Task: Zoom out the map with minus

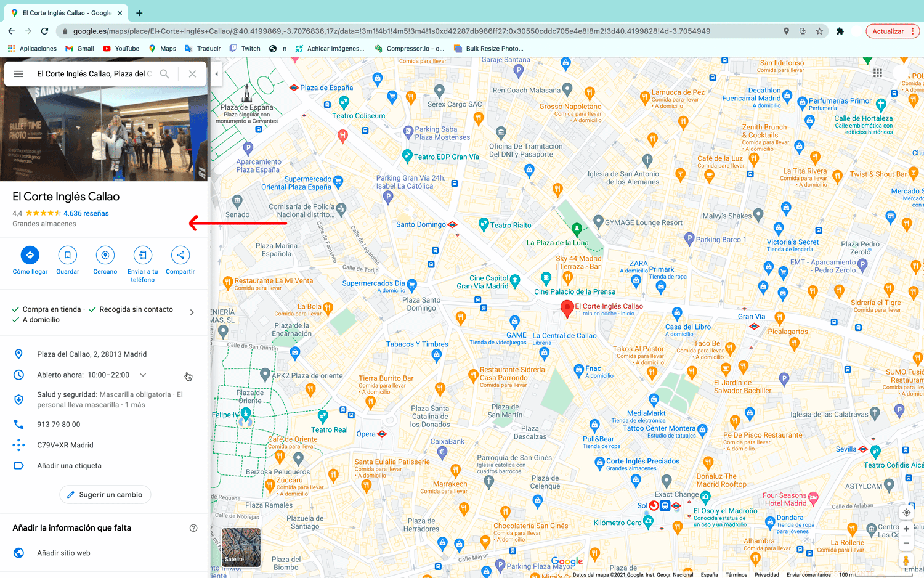Action: 906,543
